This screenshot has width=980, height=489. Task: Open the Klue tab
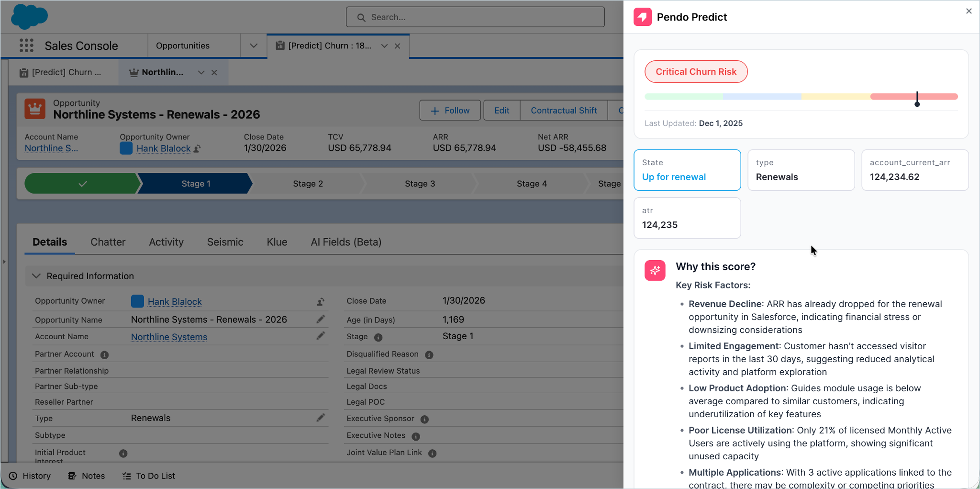(277, 242)
